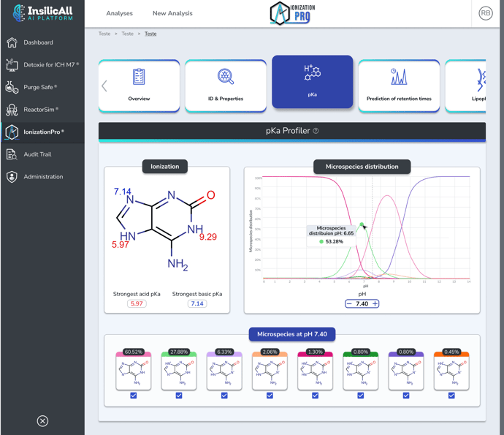
Task: Uncheck the purple 0.80% microspecies checkbox
Action: pyautogui.click(x=406, y=396)
